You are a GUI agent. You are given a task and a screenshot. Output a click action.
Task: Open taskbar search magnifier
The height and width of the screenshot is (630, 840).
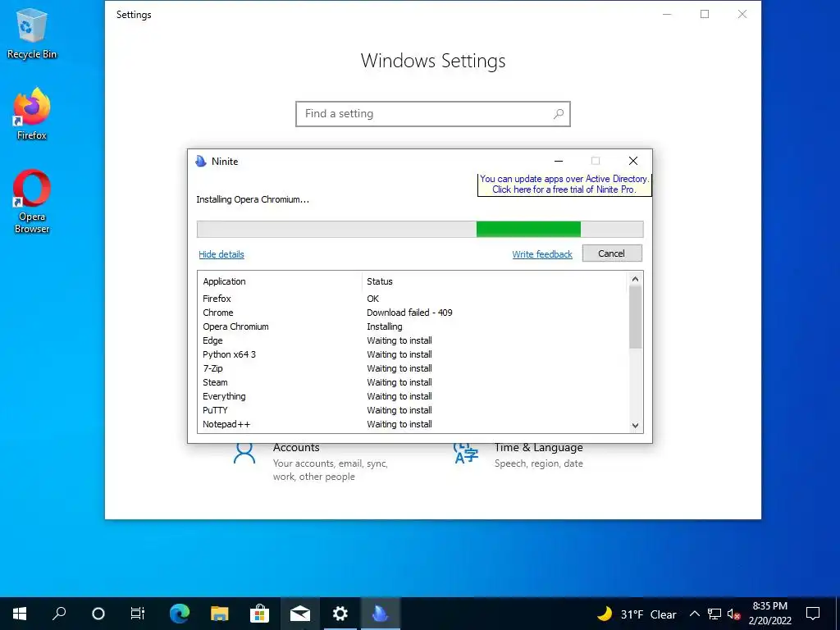click(59, 614)
